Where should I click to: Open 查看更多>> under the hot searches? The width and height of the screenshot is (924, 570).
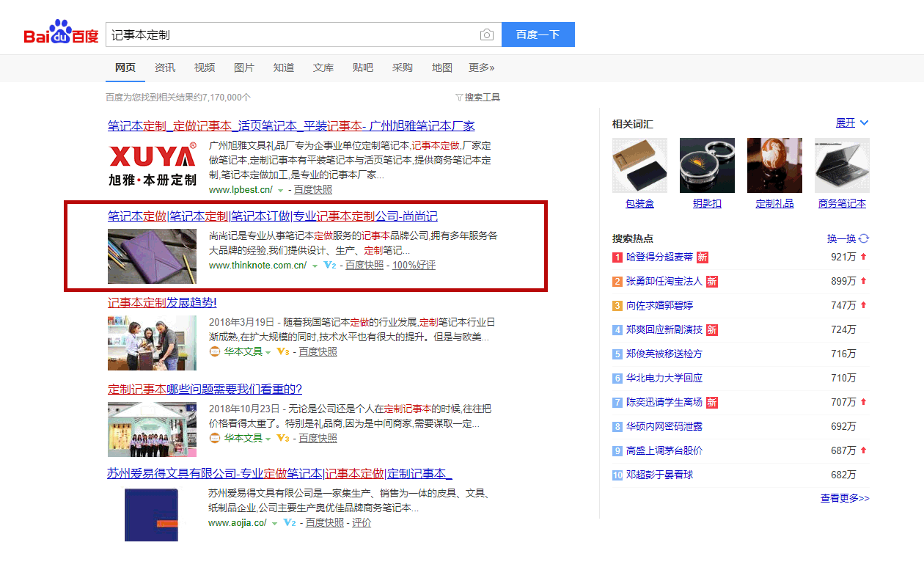[845, 499]
